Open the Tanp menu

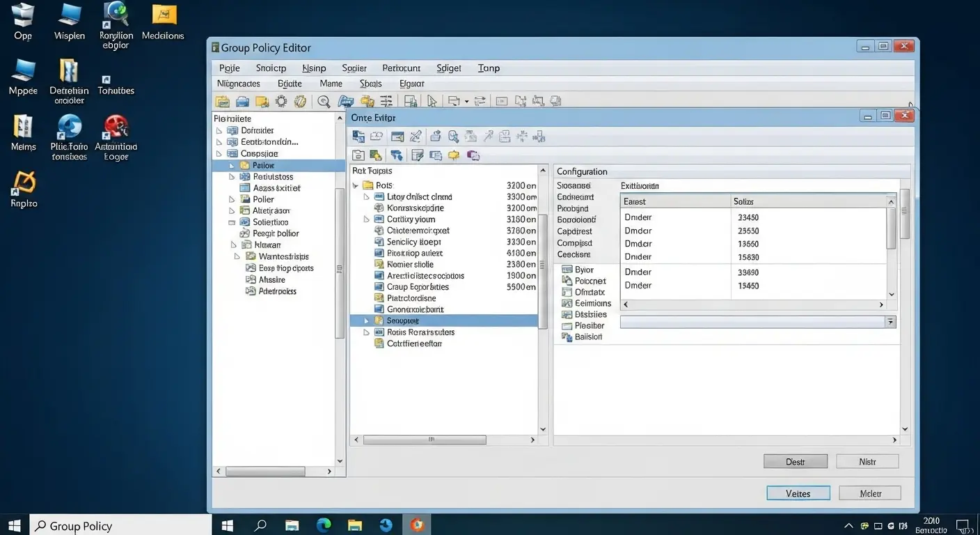(489, 68)
